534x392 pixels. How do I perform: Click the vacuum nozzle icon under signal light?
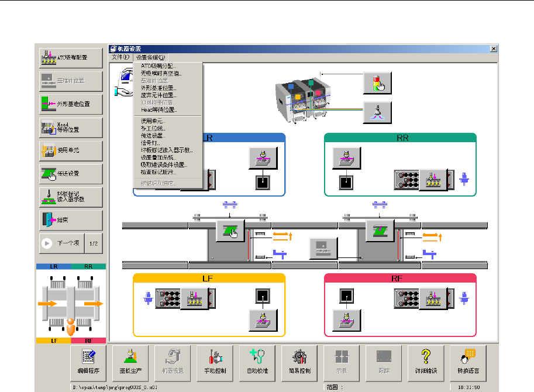click(x=377, y=113)
